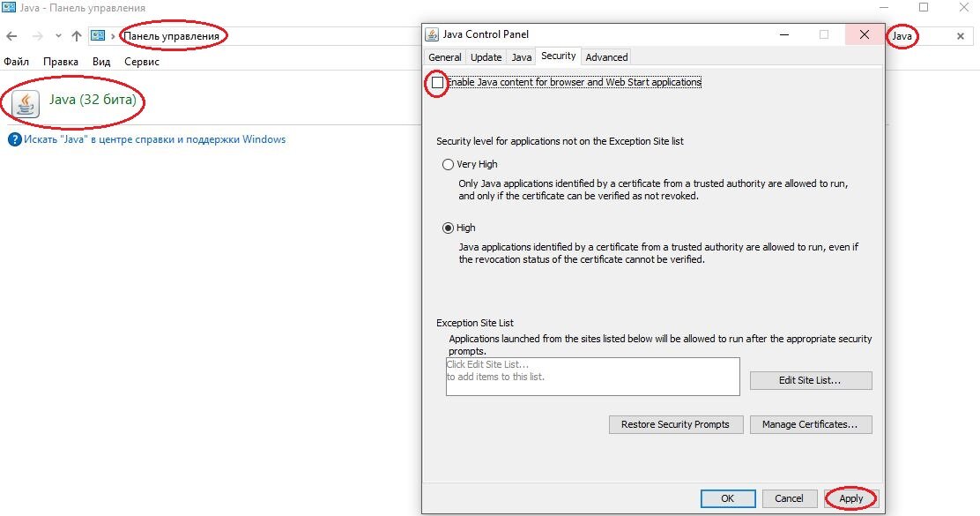980x516 pixels.
Task: Go up one folder level with up arrow
Action: click(x=77, y=36)
